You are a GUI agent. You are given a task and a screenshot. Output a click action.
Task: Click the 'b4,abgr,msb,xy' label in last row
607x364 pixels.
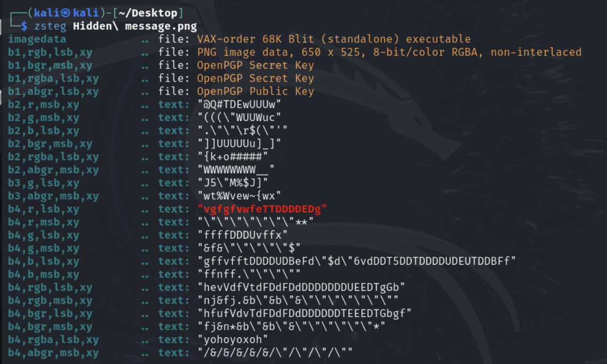(53, 353)
